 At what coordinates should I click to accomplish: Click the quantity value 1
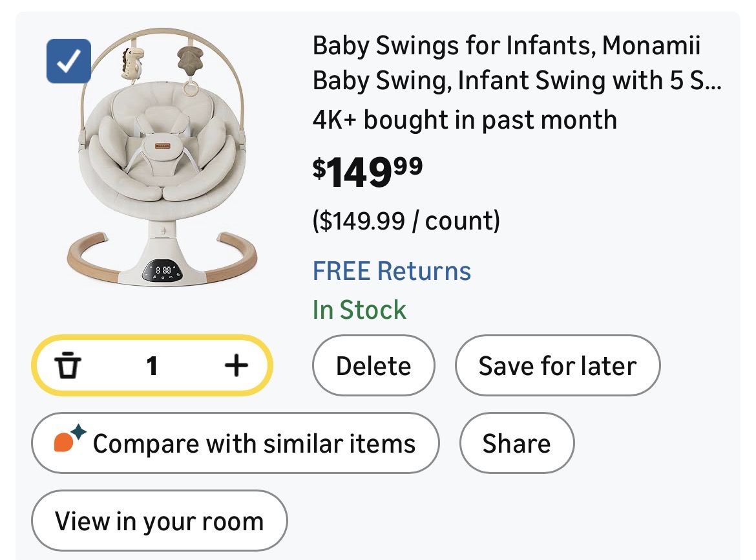(x=152, y=366)
